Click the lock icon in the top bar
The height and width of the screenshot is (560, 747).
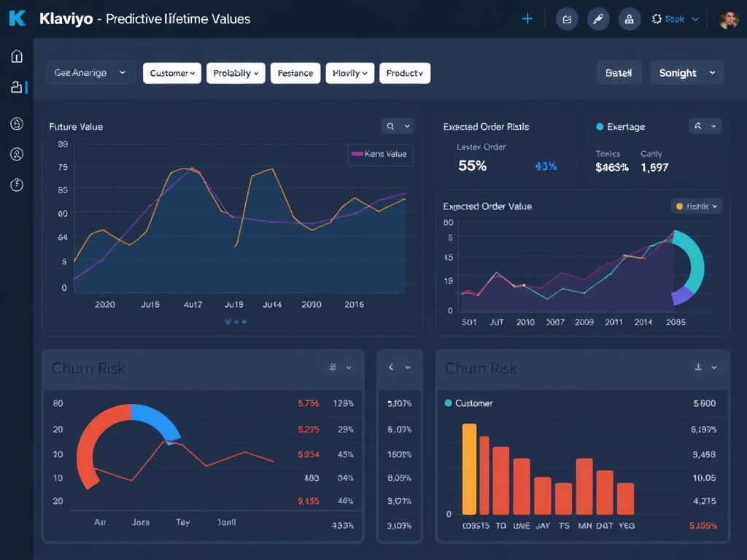pos(629,18)
